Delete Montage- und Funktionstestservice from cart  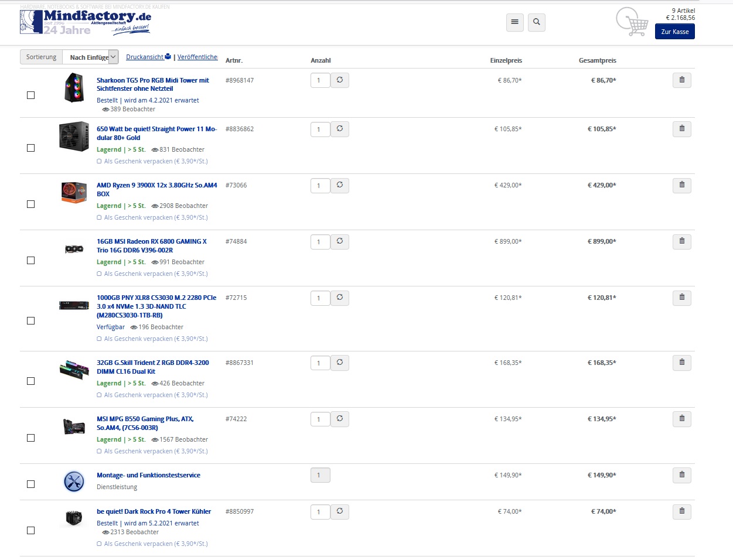682,475
